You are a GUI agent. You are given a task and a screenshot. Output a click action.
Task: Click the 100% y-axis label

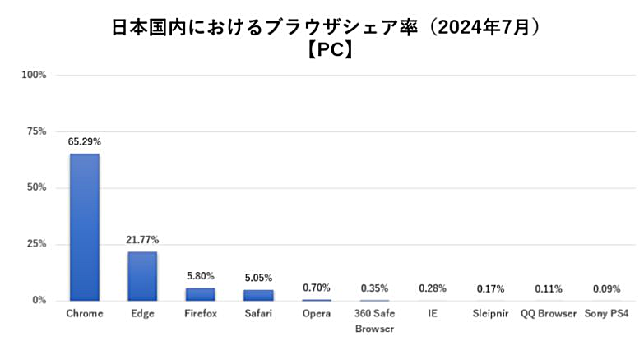34,75
